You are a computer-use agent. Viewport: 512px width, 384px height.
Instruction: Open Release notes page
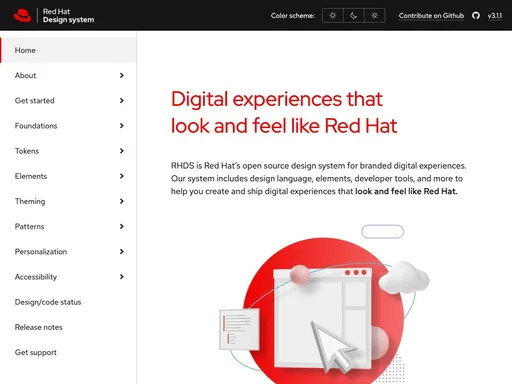(x=39, y=327)
